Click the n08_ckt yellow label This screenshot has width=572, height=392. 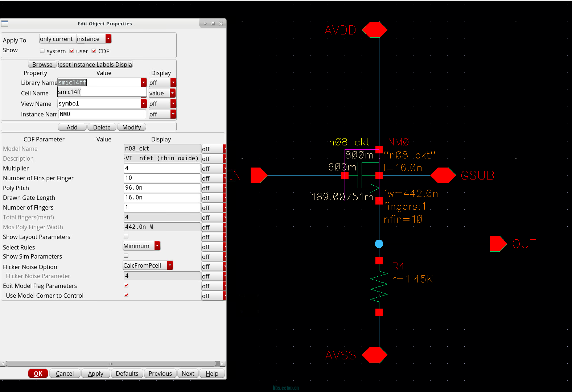(x=349, y=142)
